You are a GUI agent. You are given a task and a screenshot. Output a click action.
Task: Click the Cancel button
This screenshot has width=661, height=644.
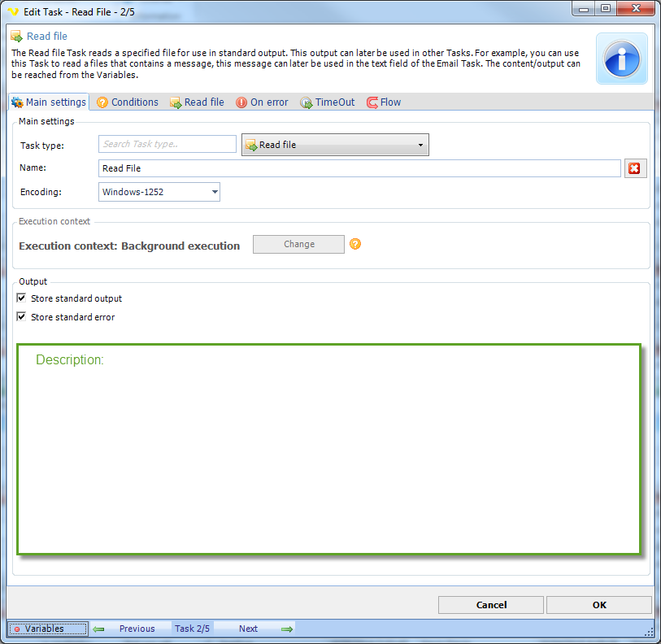click(491, 605)
